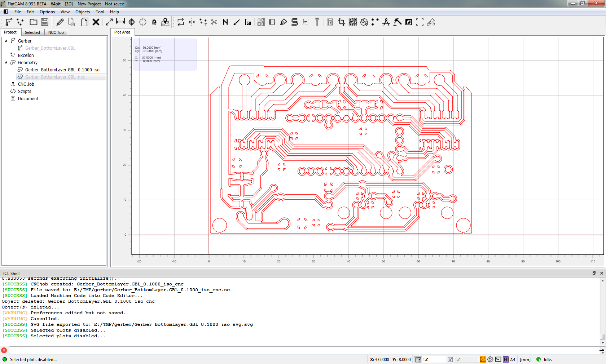Screen dimensions: 606x364
Task: Open the QR Code tool icon
Action: pos(353,22)
